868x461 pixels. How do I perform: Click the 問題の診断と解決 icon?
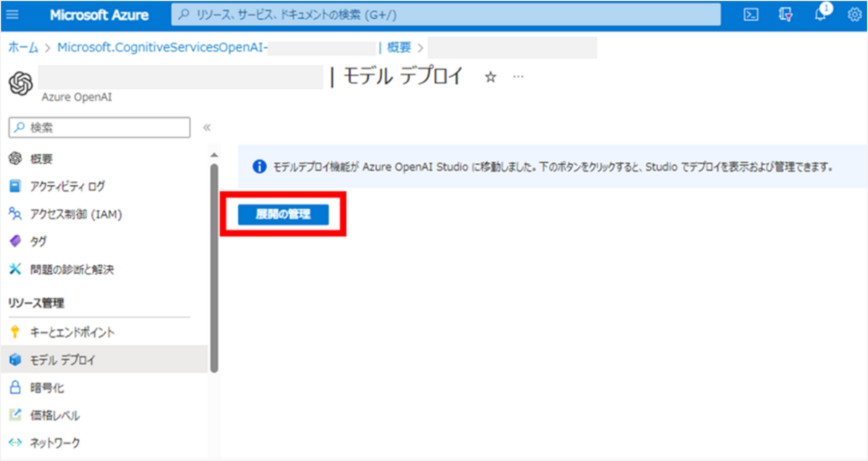(15, 269)
